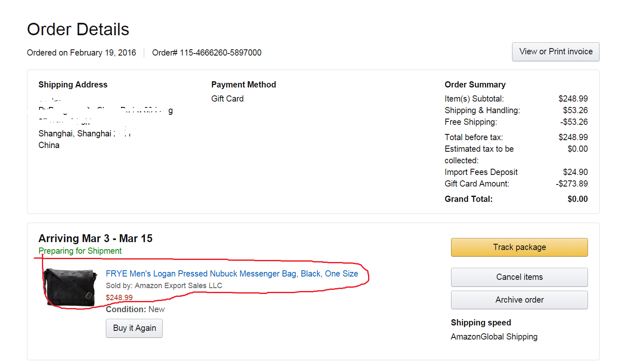Select the Gift Card payment text
This screenshot has height=364, width=622.
click(227, 99)
